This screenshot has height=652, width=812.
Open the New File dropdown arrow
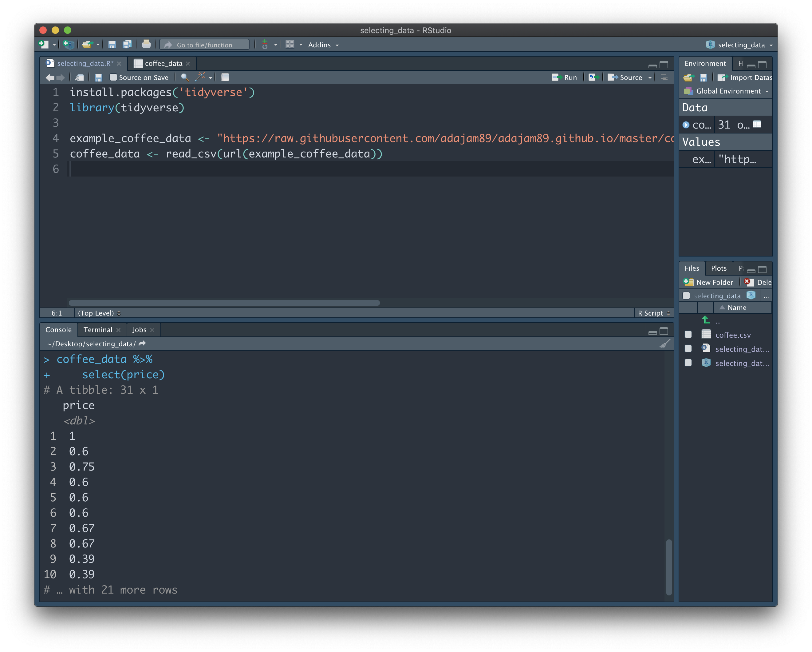click(54, 45)
